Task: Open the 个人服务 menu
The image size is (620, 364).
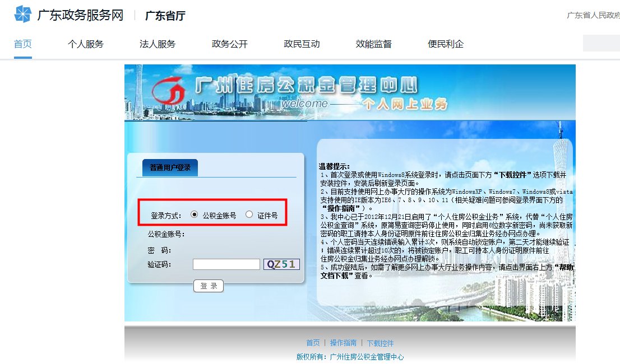Action: [85, 43]
